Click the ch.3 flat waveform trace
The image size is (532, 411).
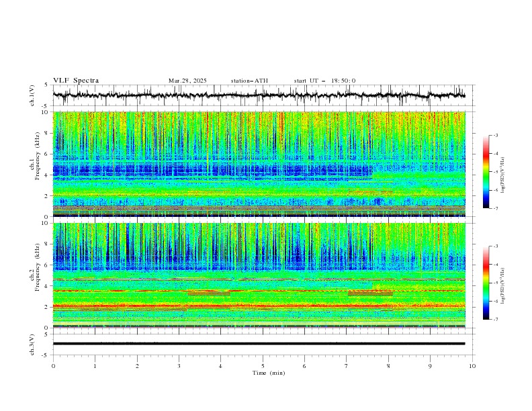(259, 344)
